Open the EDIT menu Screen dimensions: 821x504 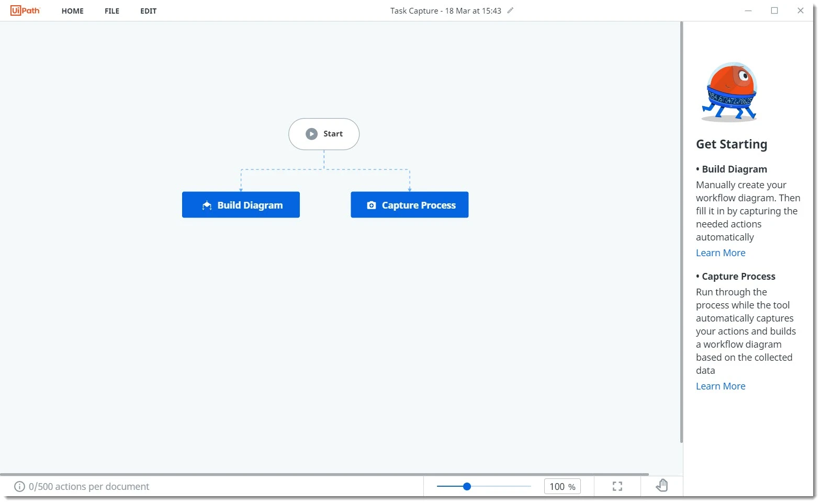[x=148, y=11]
